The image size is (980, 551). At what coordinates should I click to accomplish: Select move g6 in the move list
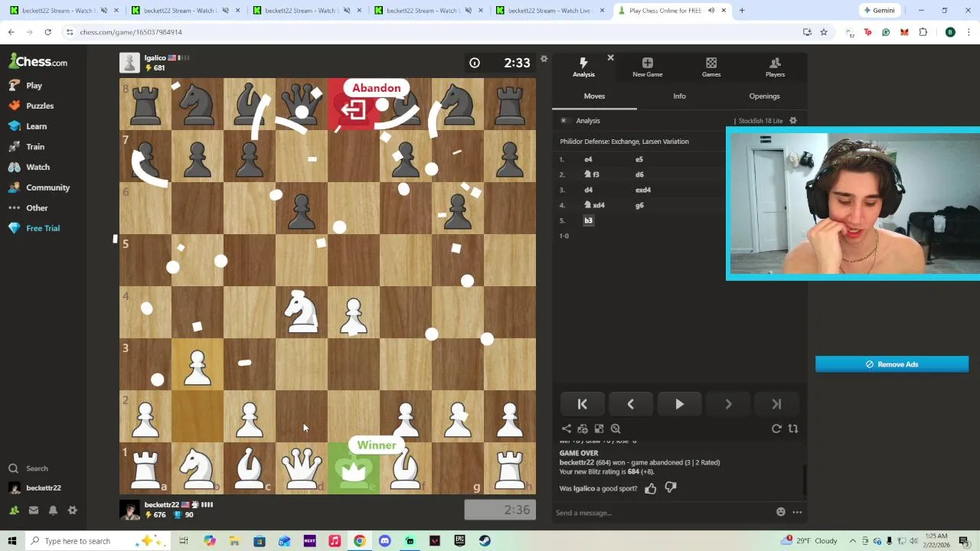pyautogui.click(x=639, y=205)
